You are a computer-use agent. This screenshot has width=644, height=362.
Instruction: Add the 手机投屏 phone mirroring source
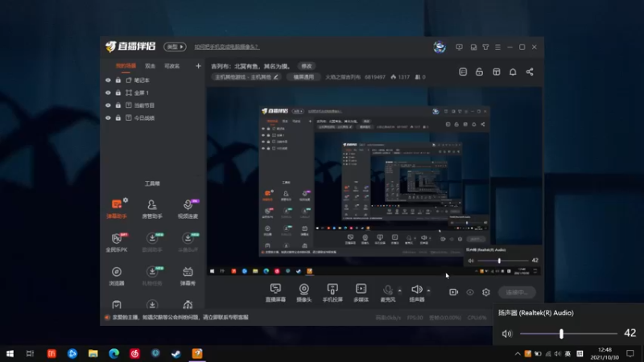(332, 293)
